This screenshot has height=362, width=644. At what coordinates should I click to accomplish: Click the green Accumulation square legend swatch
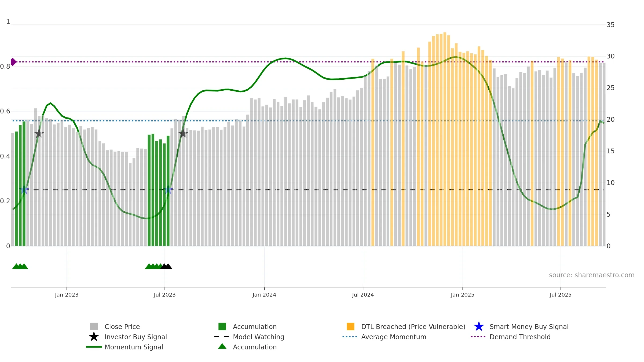coord(222,327)
